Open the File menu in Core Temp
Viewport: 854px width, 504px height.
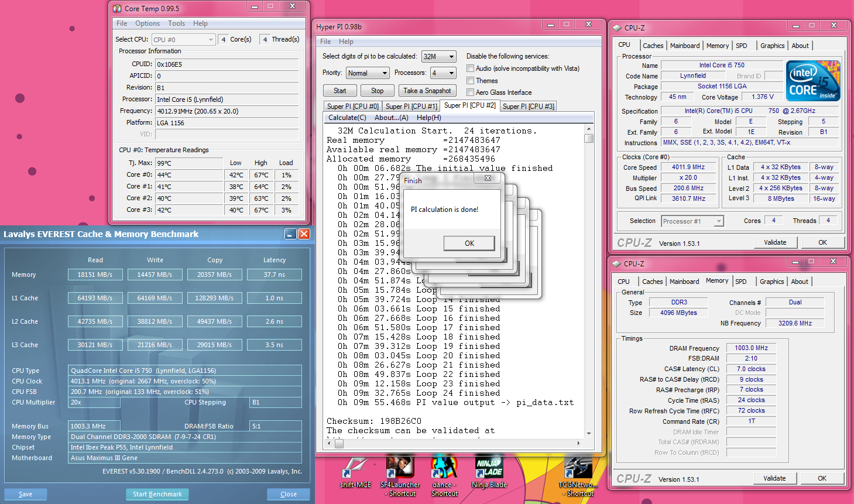tap(122, 23)
